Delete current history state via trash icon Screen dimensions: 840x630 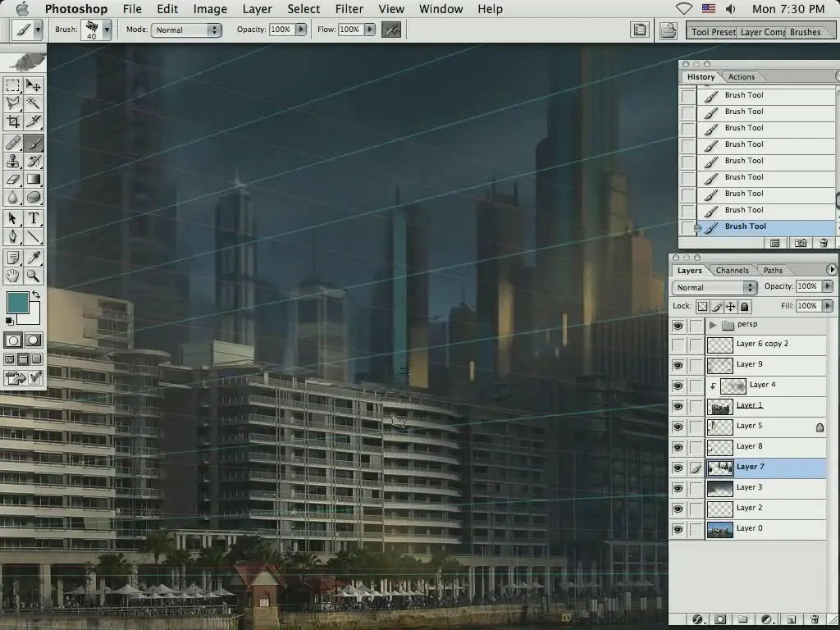click(x=824, y=243)
